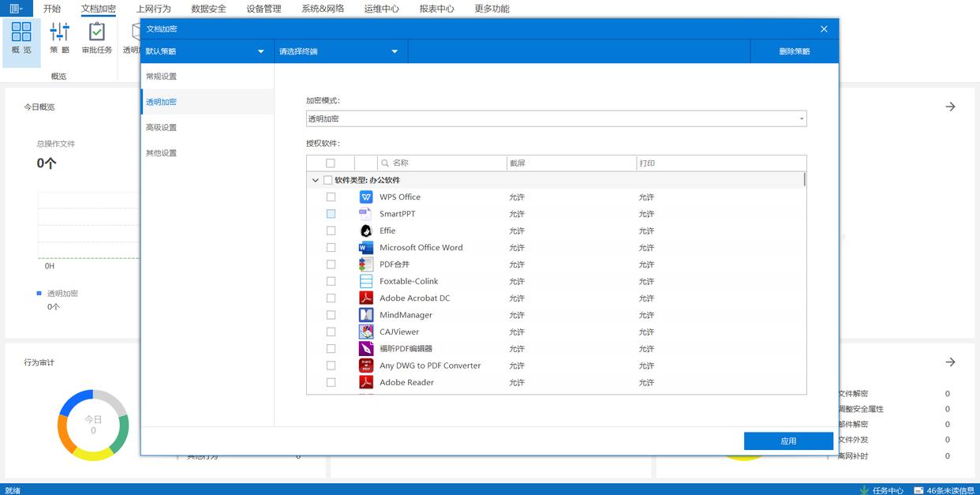Click the software list vertical scrollbar

pos(804,180)
